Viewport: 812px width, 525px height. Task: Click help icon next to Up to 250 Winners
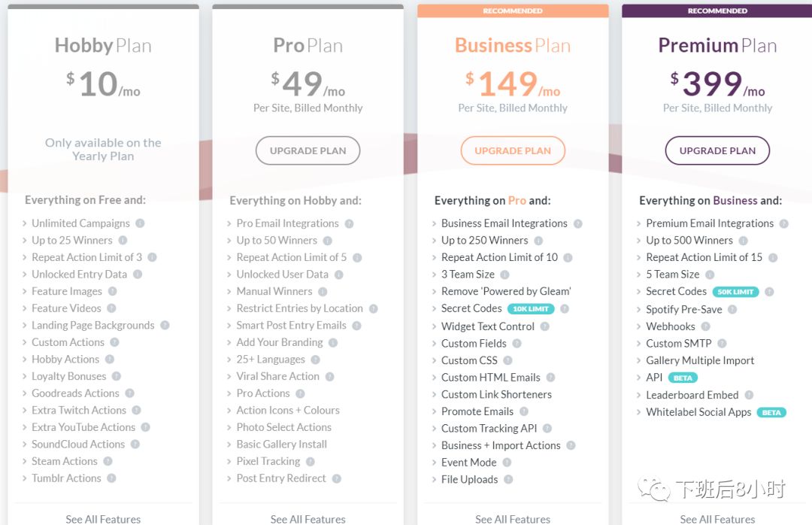coord(538,241)
